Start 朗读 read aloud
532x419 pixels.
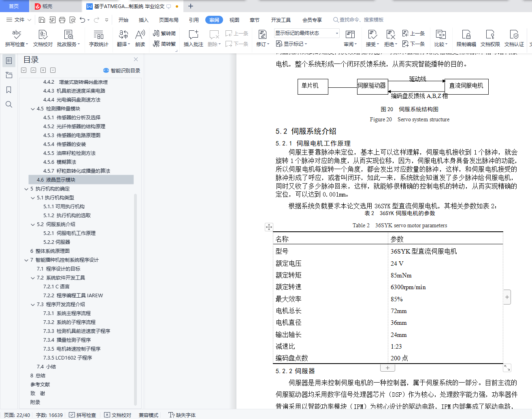pyautogui.click(x=140, y=38)
